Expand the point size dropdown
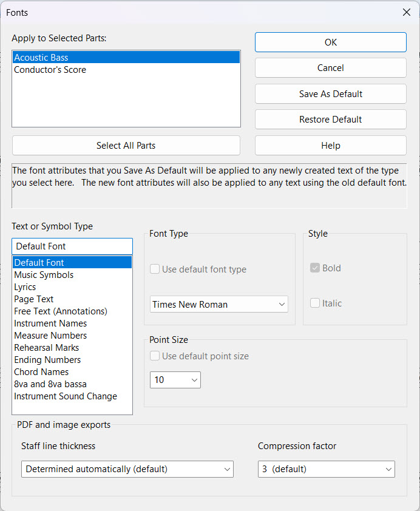 pos(175,380)
